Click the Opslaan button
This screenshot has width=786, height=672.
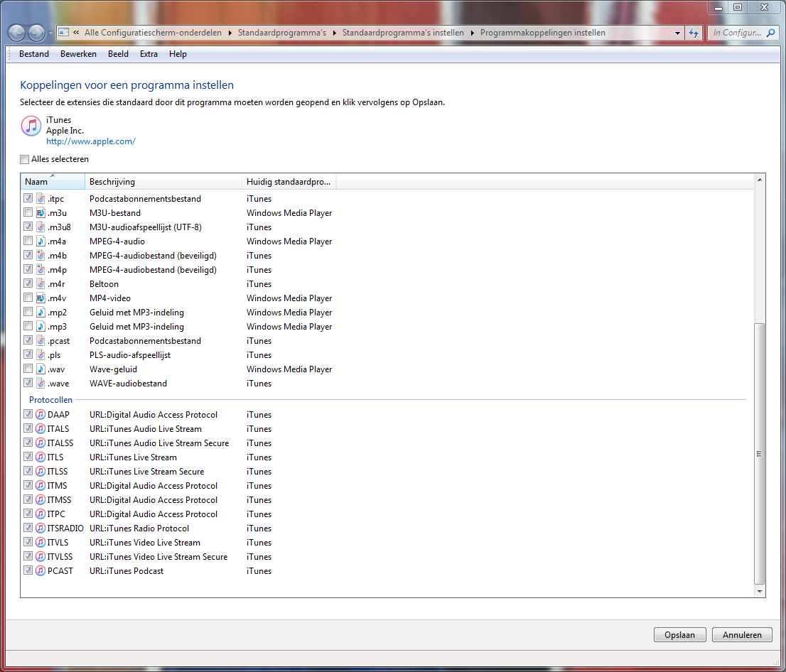(x=679, y=635)
